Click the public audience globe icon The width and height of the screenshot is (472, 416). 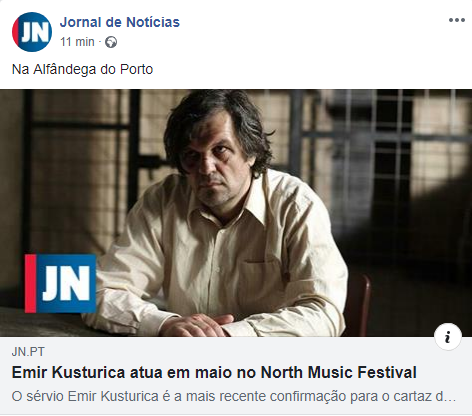(x=111, y=42)
